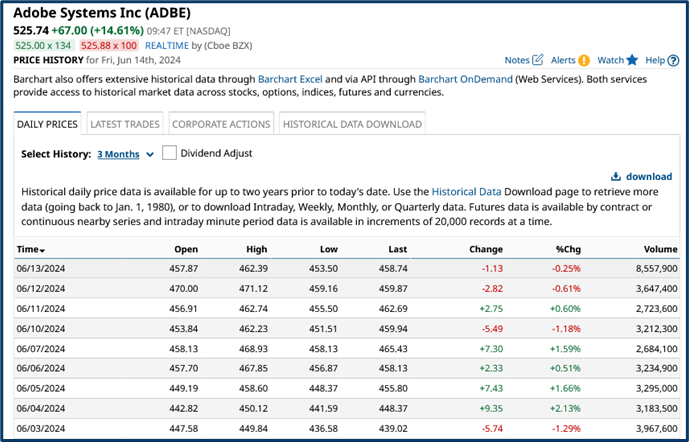Open the 3 Months history dropdown
Image resolution: width=689 pixels, height=442 pixels.
tap(118, 154)
